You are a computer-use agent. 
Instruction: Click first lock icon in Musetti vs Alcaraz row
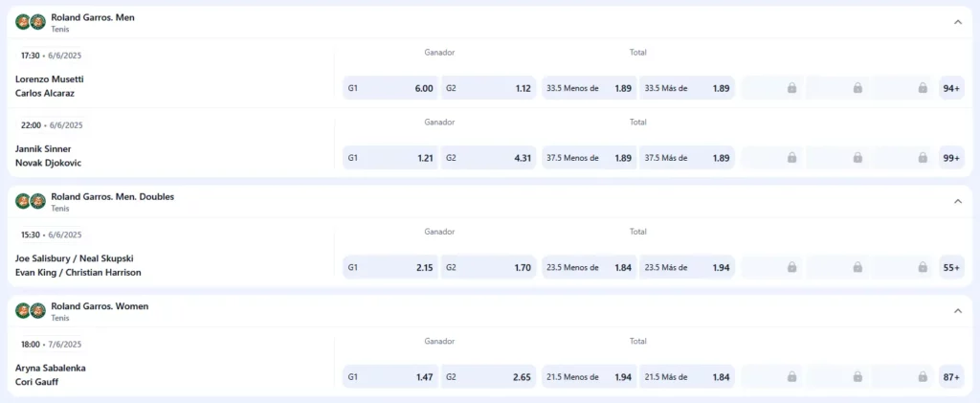(x=791, y=88)
